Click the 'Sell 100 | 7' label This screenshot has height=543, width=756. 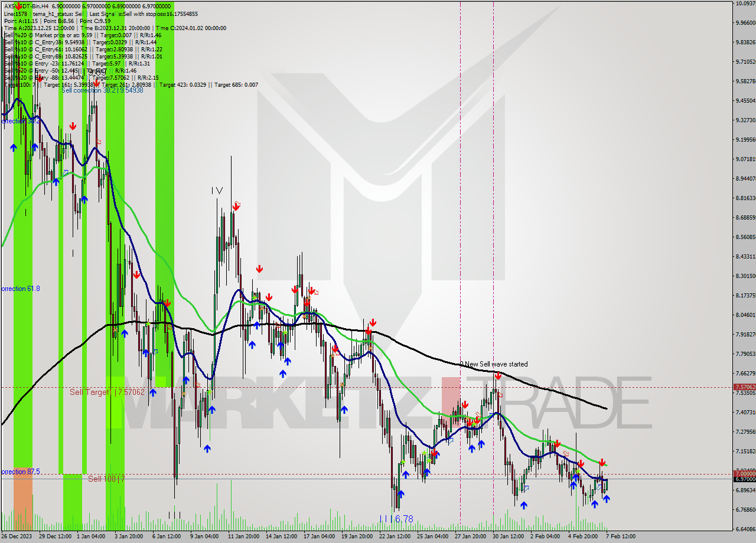tap(106, 479)
